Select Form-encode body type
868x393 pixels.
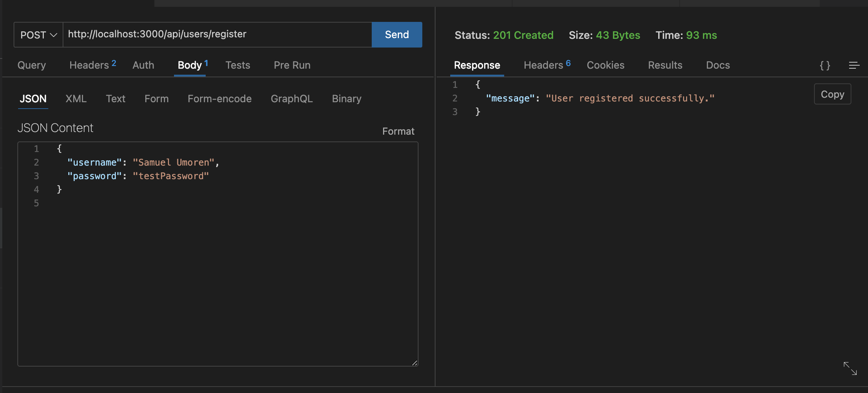(220, 99)
